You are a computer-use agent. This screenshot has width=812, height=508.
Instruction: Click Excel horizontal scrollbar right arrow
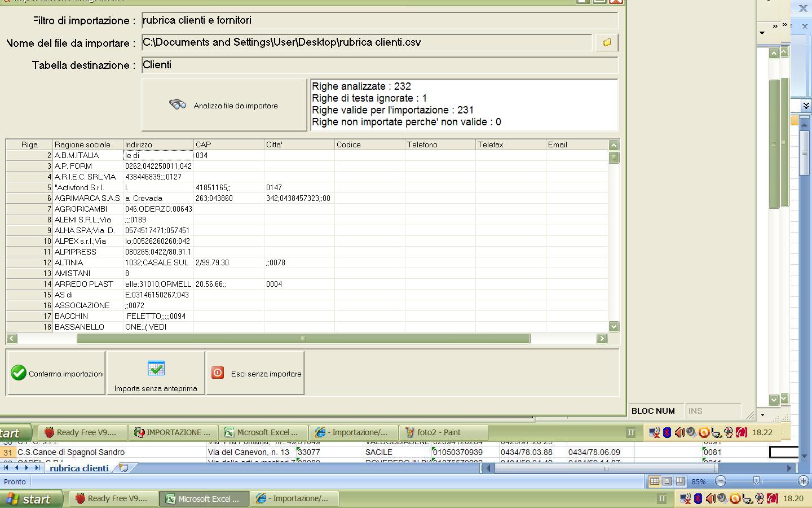coord(789,468)
